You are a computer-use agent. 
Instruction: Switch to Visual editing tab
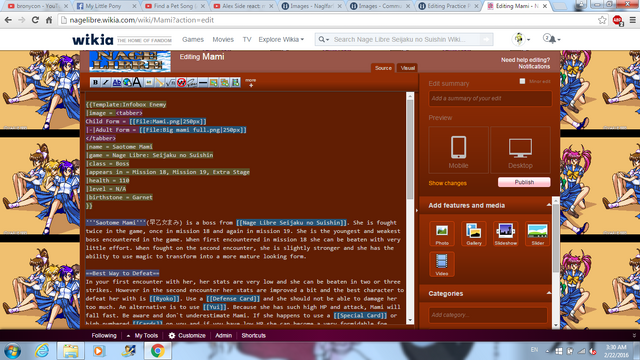point(407,68)
